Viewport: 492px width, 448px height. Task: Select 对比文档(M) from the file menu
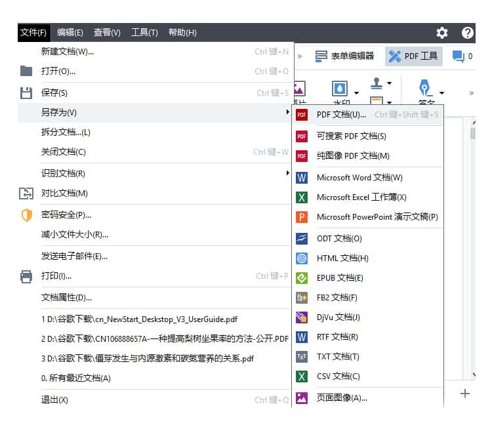click(64, 193)
